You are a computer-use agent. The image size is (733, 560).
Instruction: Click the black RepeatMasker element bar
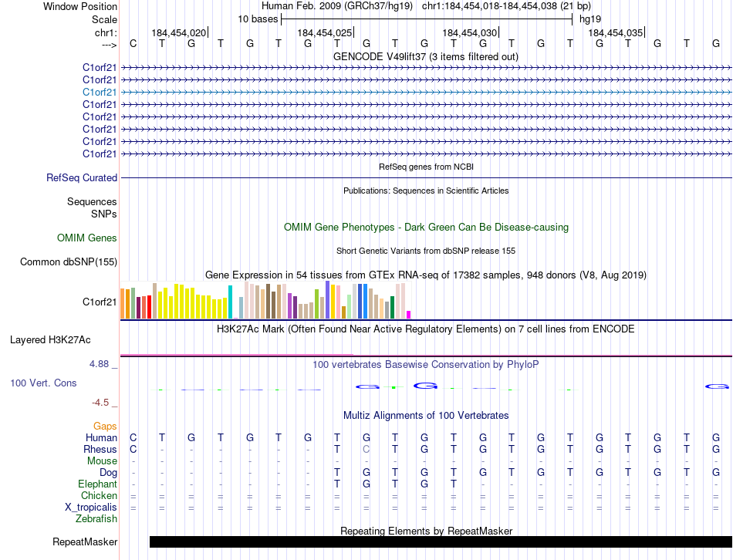(x=440, y=542)
